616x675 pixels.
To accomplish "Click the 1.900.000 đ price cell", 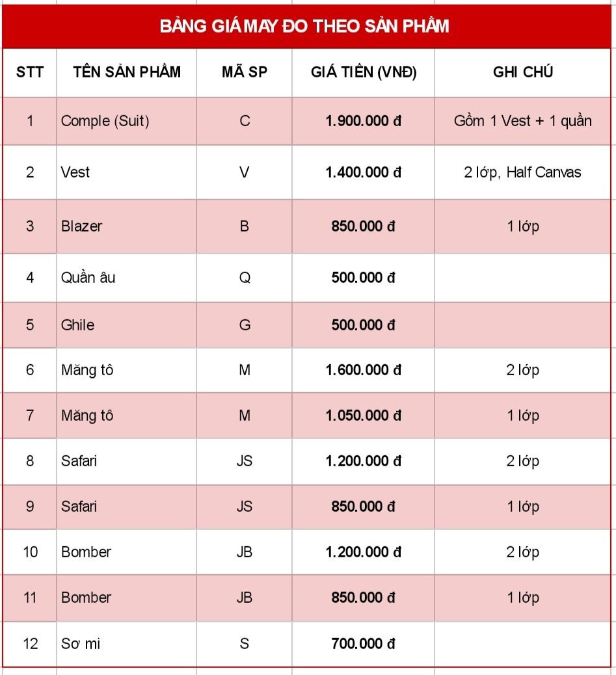I will [x=364, y=121].
